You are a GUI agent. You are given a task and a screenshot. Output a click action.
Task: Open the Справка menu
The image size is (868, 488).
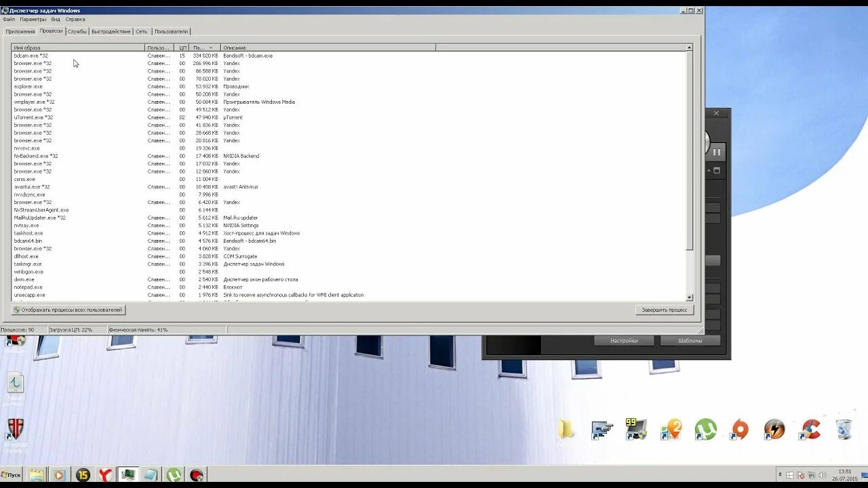[75, 20]
